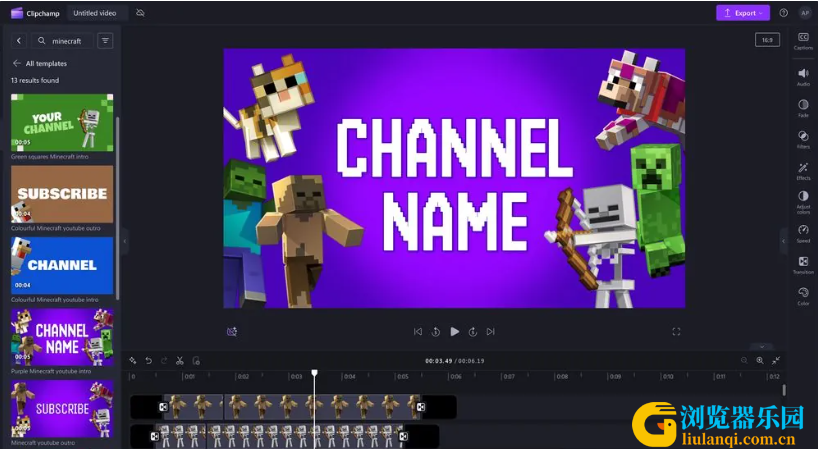Select blue CHANNEL Minecraft intro template
This screenshot has width=818, height=449.
pos(62,265)
